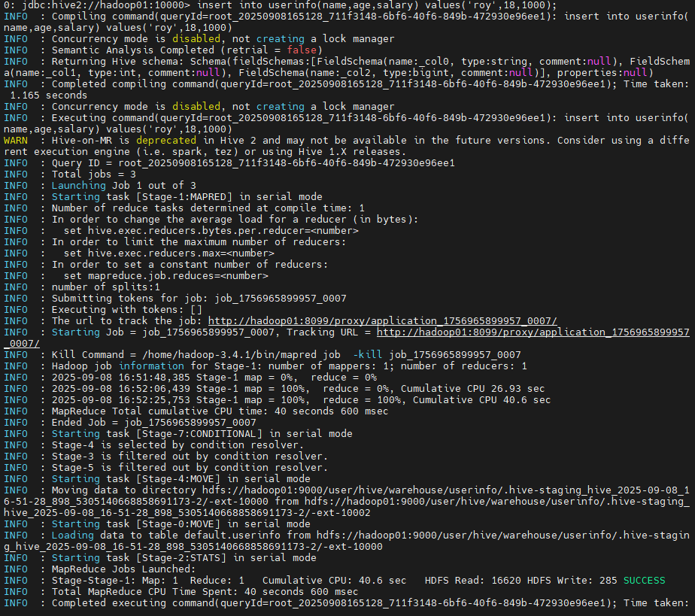
Task: Click the 'Executing with tokens: []' line
Action: [x=127, y=310]
